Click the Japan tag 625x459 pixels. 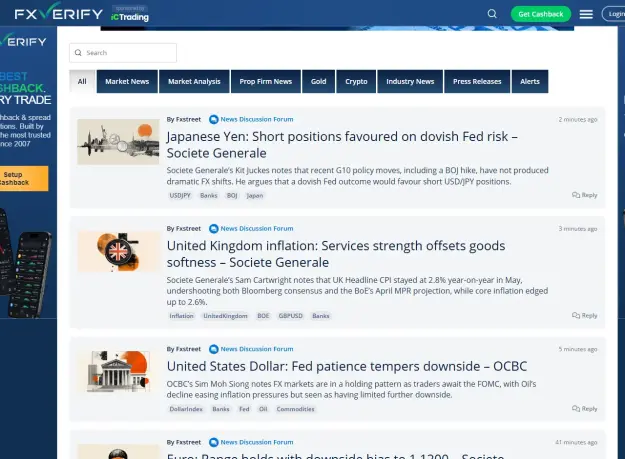pos(255,195)
